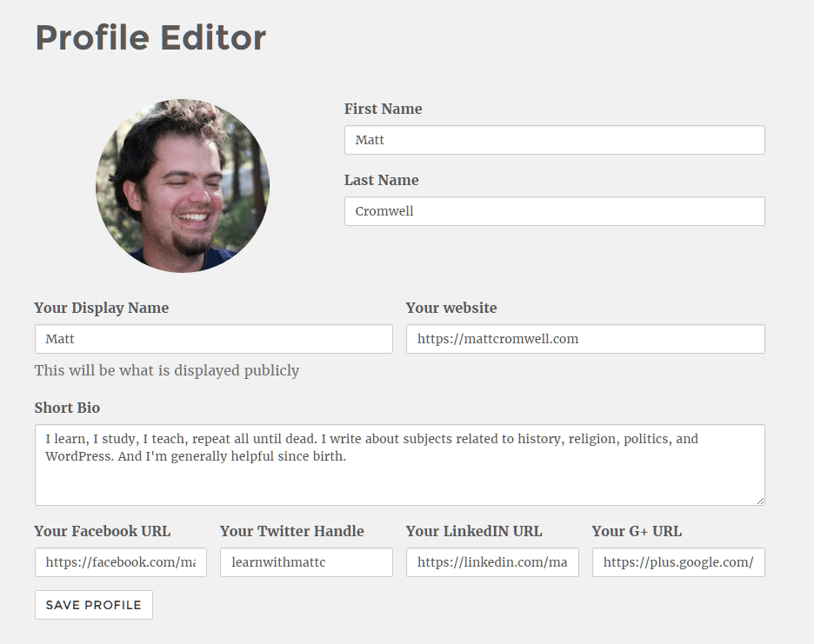Click the Facebook URL field

click(x=120, y=562)
